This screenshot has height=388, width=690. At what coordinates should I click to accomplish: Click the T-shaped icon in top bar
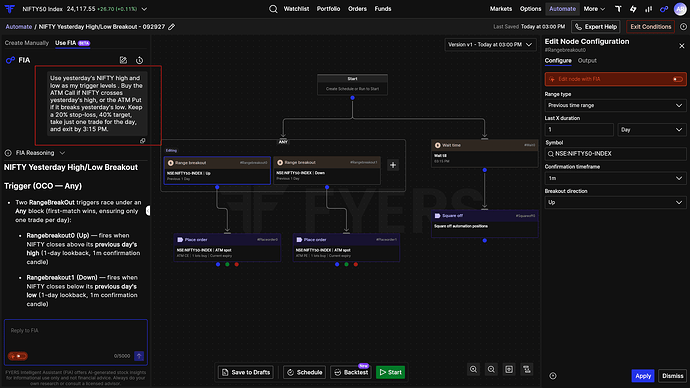(618, 9)
